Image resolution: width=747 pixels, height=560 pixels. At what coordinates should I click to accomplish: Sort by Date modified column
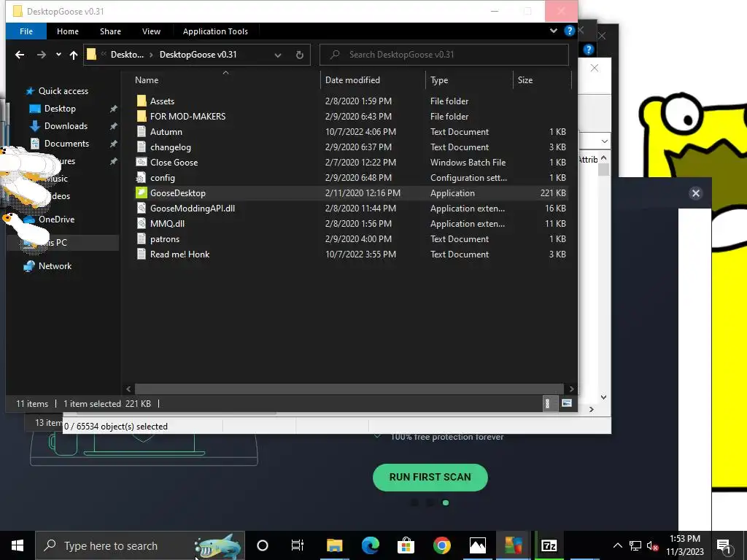tap(352, 80)
